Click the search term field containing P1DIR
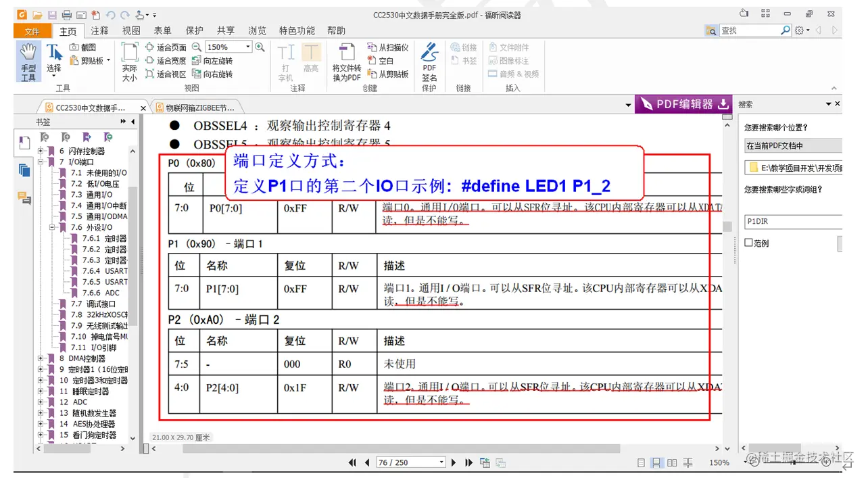Screen dimensions: 868x478 point(793,222)
